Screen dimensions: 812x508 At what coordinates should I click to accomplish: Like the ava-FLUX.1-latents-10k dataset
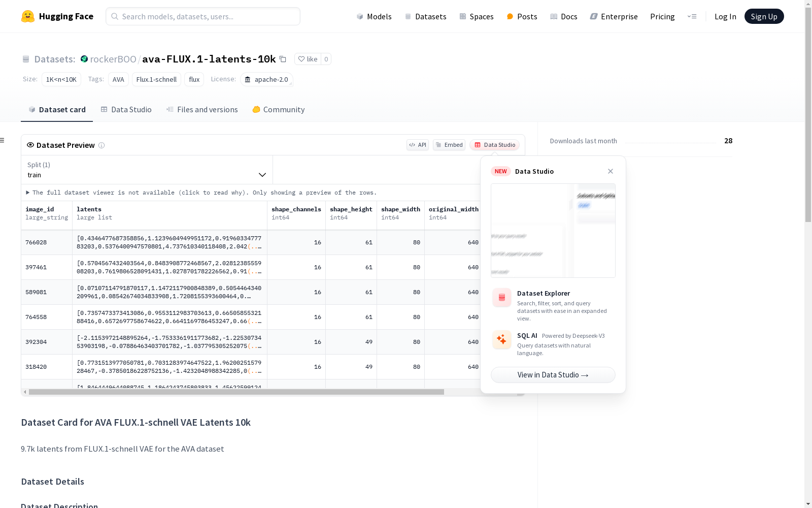click(308, 59)
